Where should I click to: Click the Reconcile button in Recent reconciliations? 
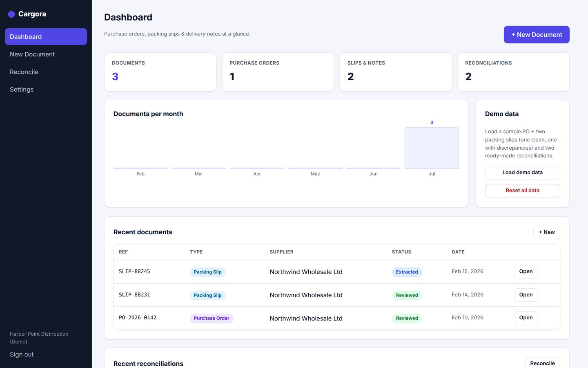click(542, 363)
